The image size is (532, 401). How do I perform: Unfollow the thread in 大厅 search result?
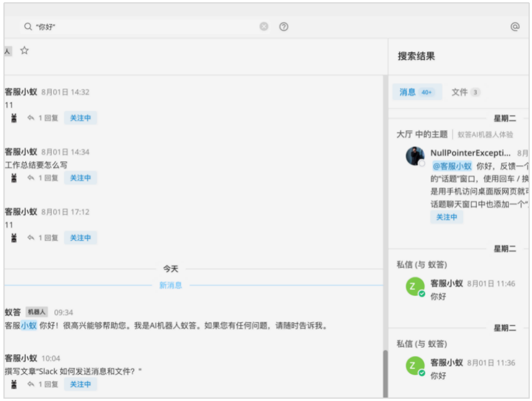coord(447,217)
